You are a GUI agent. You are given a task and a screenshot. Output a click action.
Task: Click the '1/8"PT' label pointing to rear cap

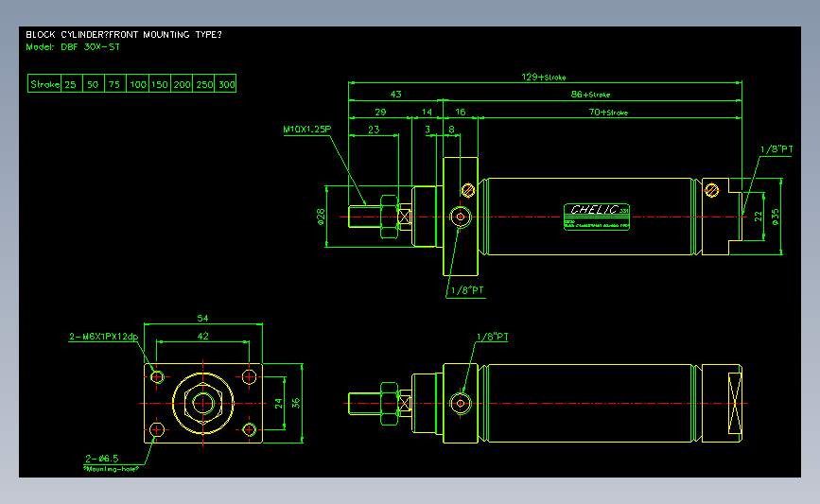tap(776, 149)
